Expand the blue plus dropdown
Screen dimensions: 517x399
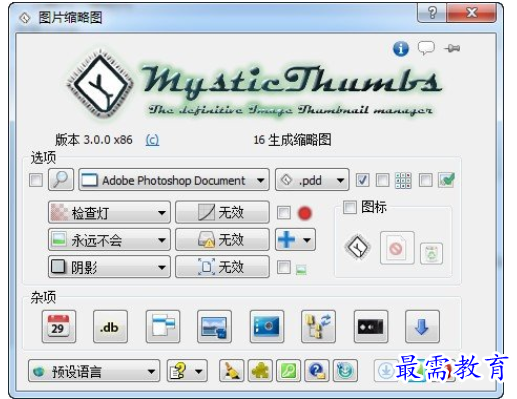(295, 240)
